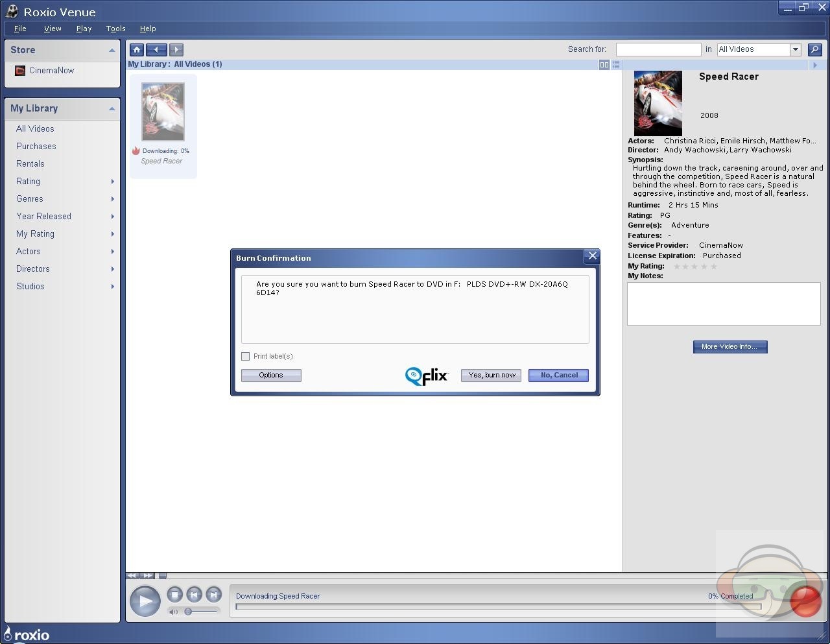Click Yes, burn now button
The width and height of the screenshot is (830, 644).
[491, 375]
